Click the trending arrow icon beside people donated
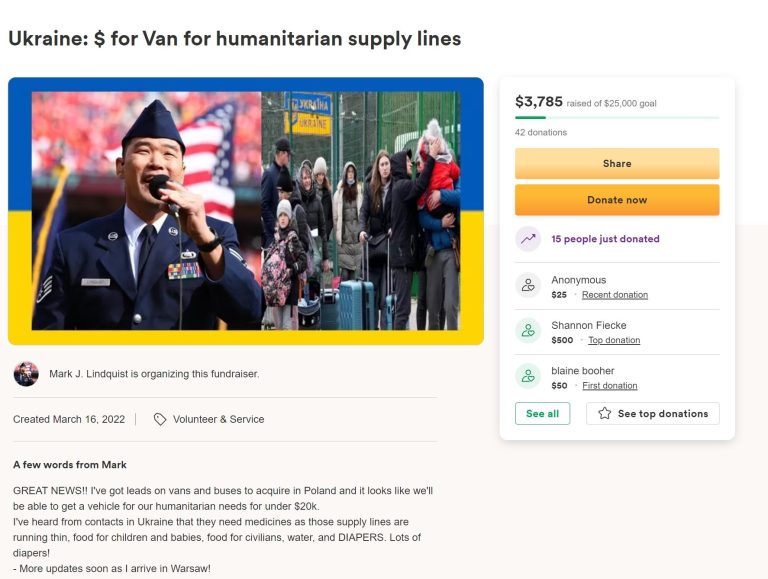Viewport: 768px width, 579px height. click(528, 239)
